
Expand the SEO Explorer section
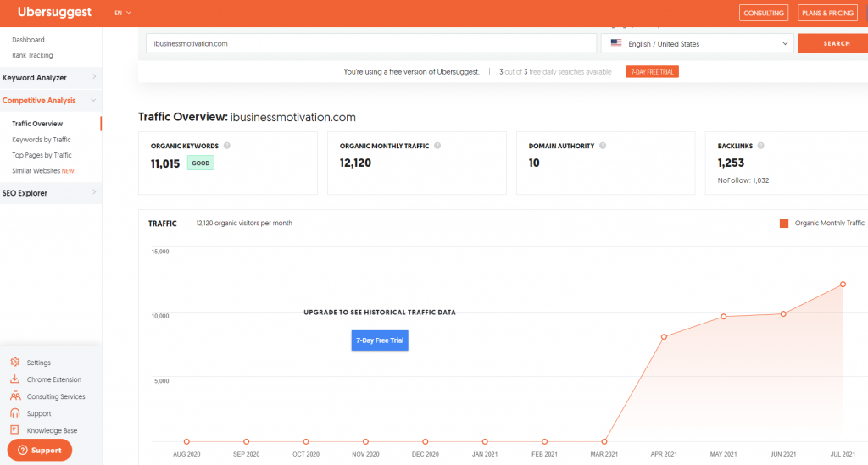(50, 193)
